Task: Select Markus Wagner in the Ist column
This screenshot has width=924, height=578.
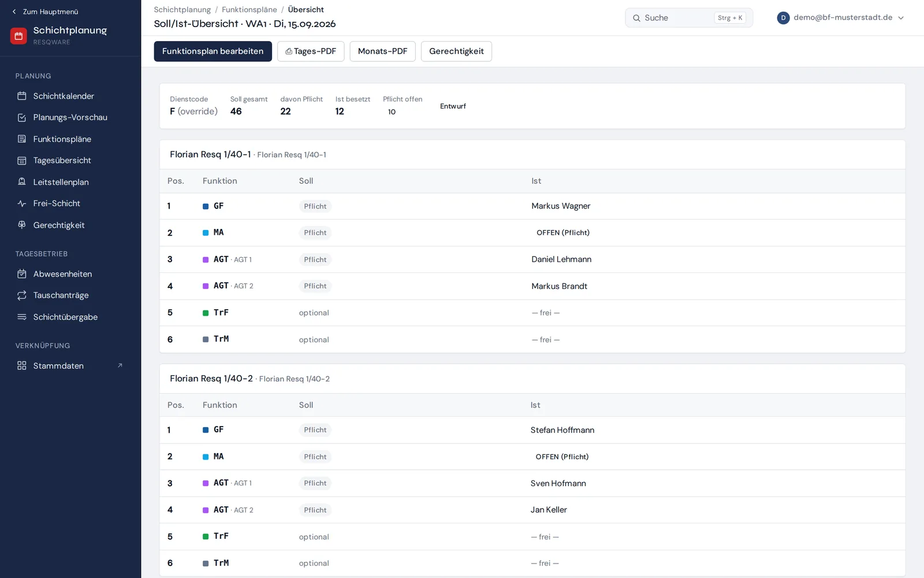Action: 561,206
